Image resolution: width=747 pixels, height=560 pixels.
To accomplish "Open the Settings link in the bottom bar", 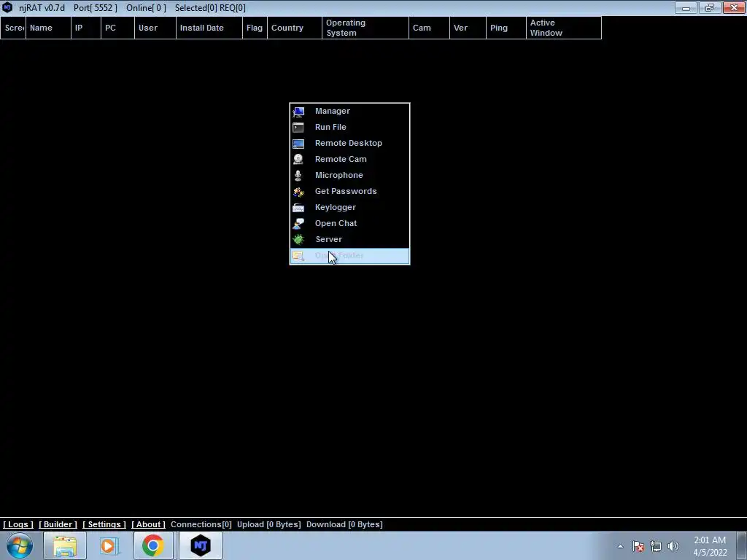I will [104, 524].
